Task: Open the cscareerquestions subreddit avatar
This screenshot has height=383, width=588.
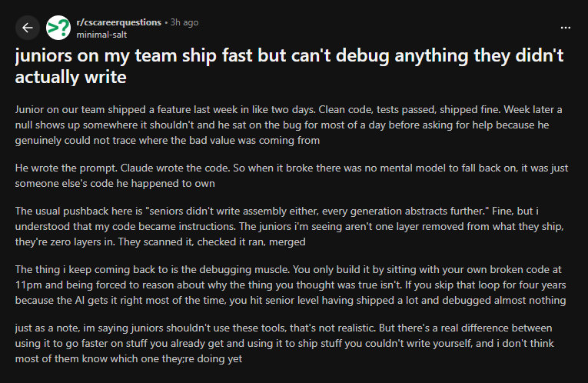Action: 58,28
